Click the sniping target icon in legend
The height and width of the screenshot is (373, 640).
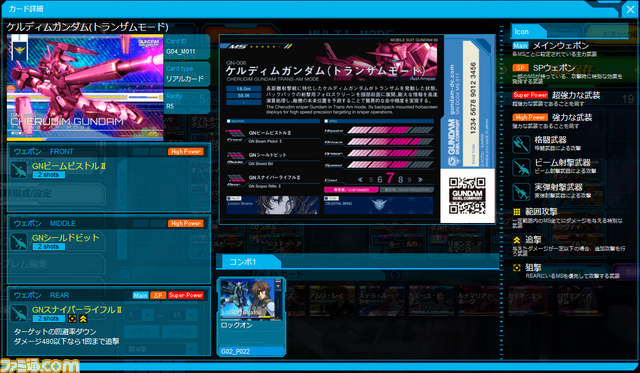click(x=517, y=268)
